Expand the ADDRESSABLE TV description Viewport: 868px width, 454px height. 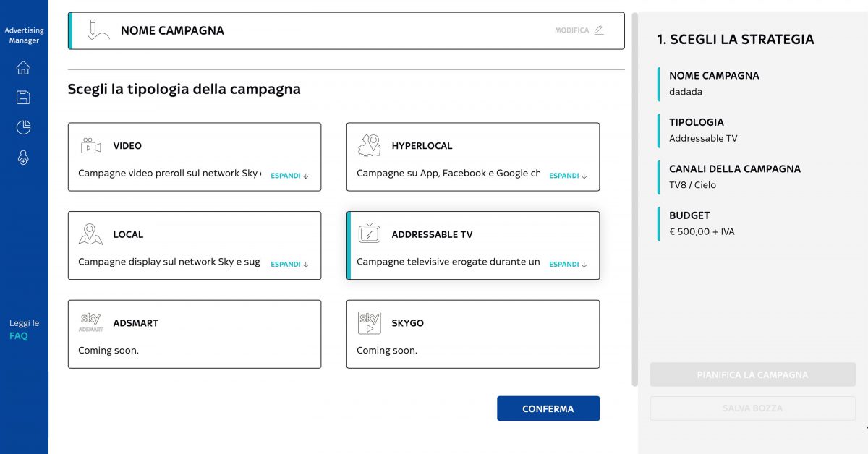(x=568, y=265)
